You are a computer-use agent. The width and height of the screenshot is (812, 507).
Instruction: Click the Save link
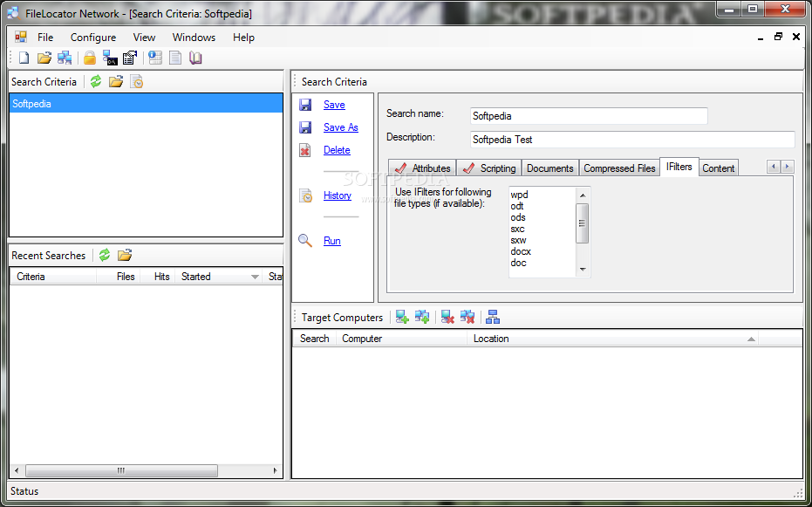click(334, 105)
